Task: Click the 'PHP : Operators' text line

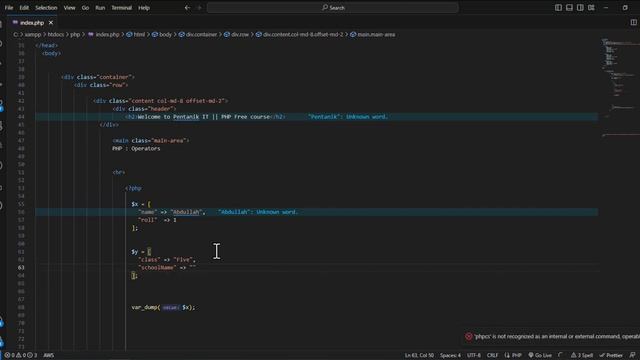Action: click(x=136, y=149)
